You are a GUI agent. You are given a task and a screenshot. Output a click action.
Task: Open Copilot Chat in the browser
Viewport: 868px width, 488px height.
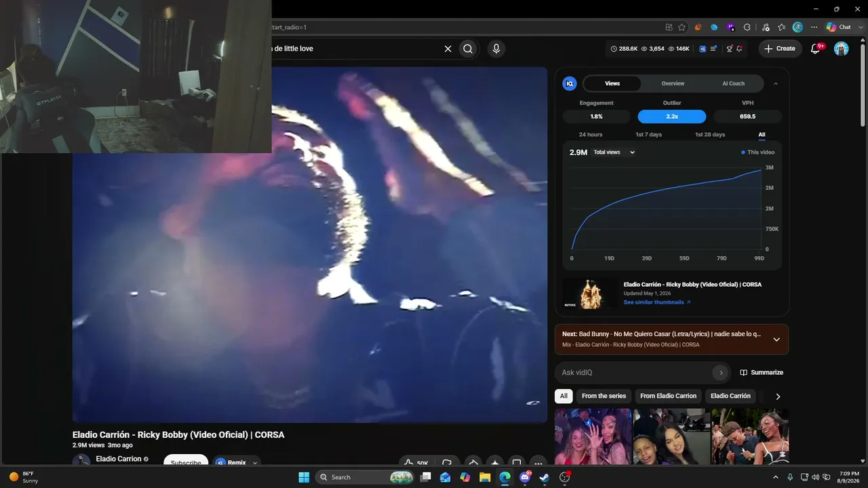coord(838,27)
